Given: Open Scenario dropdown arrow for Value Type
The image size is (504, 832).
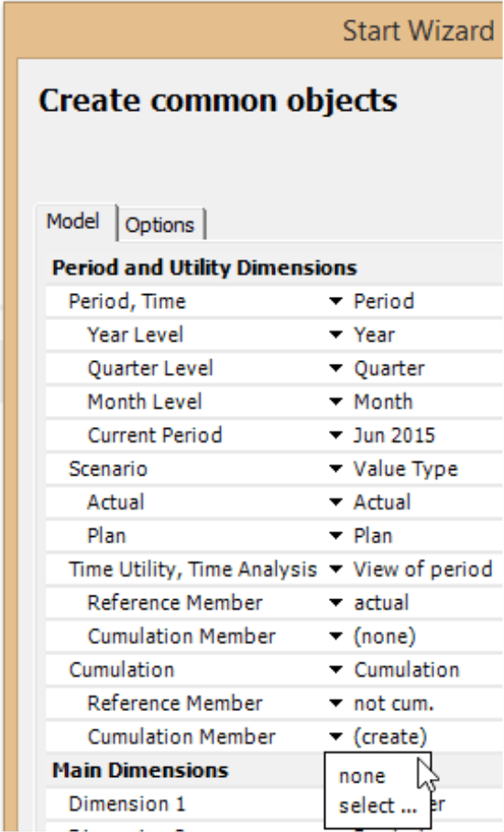Looking at the screenshot, I should pyautogui.click(x=335, y=468).
